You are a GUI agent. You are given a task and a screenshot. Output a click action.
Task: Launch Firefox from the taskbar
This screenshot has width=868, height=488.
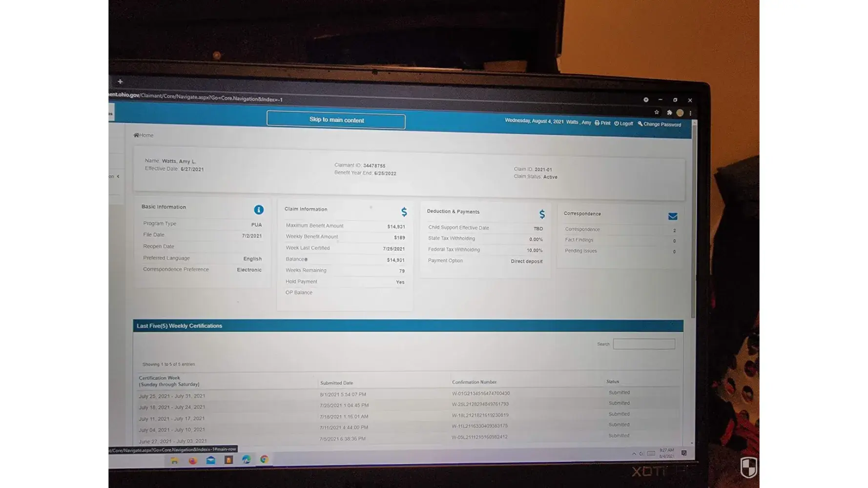[193, 460]
